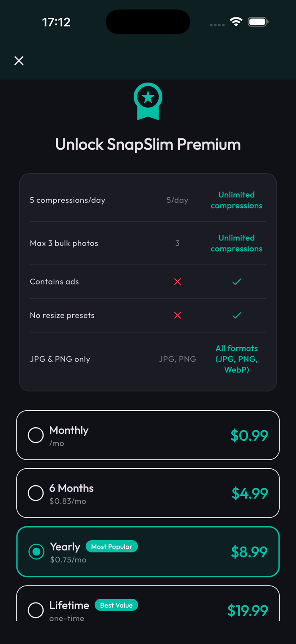
Task: Select the Yearly plan radio button
Action: [36, 552]
